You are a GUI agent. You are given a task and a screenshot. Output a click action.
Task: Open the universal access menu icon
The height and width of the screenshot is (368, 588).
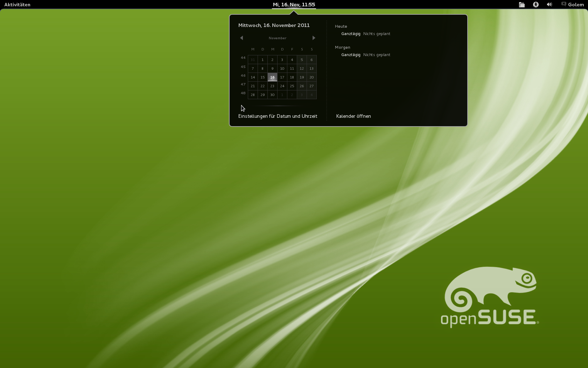(535, 5)
